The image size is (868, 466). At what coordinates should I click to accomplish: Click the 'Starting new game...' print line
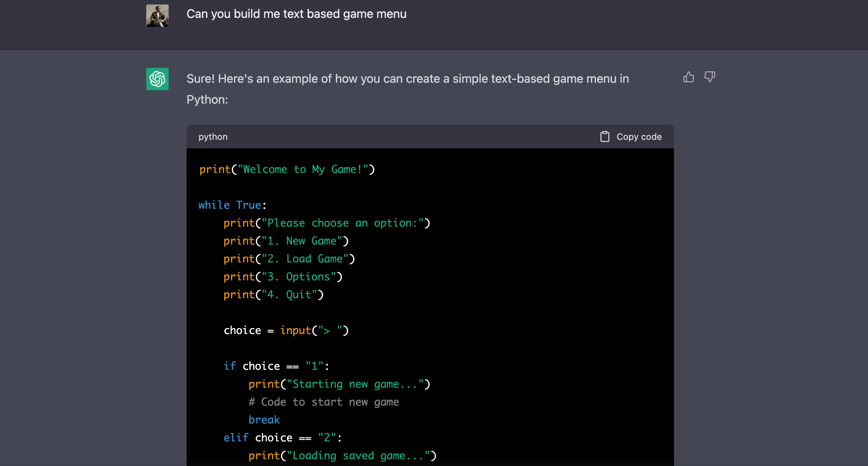click(x=339, y=384)
